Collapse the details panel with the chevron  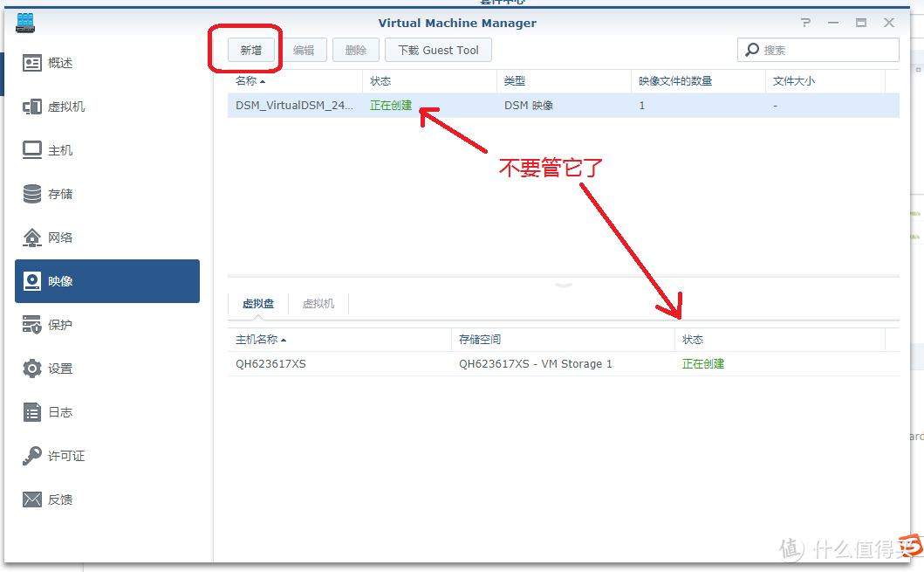tap(564, 286)
